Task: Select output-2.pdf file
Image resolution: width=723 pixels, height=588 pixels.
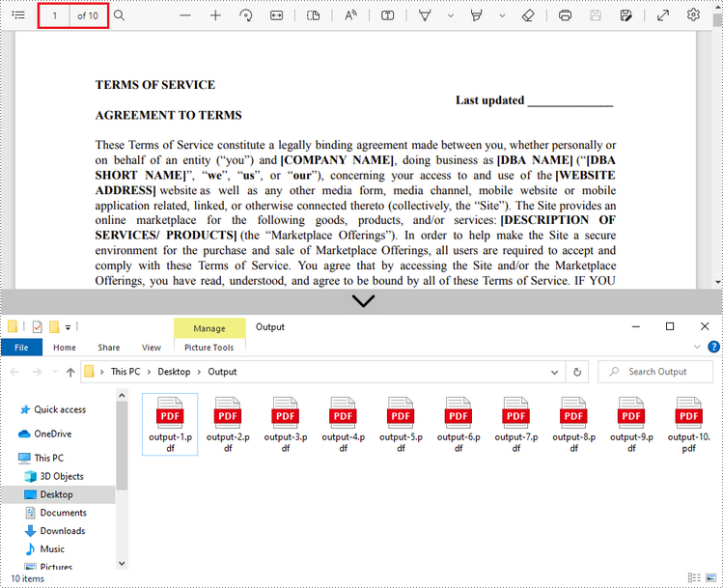Action: coord(228,424)
